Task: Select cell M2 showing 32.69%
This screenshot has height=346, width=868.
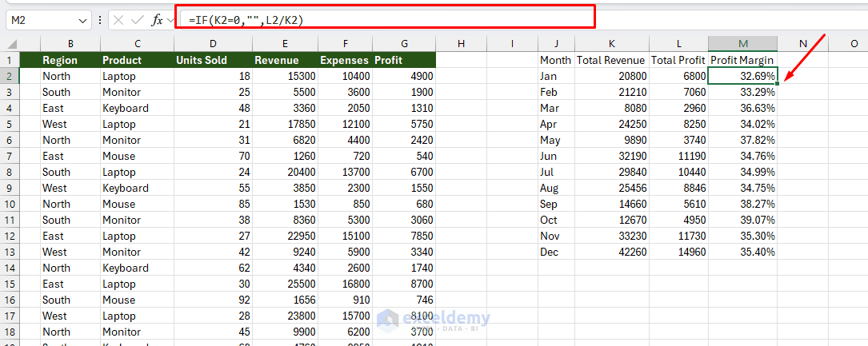Action: [743, 76]
